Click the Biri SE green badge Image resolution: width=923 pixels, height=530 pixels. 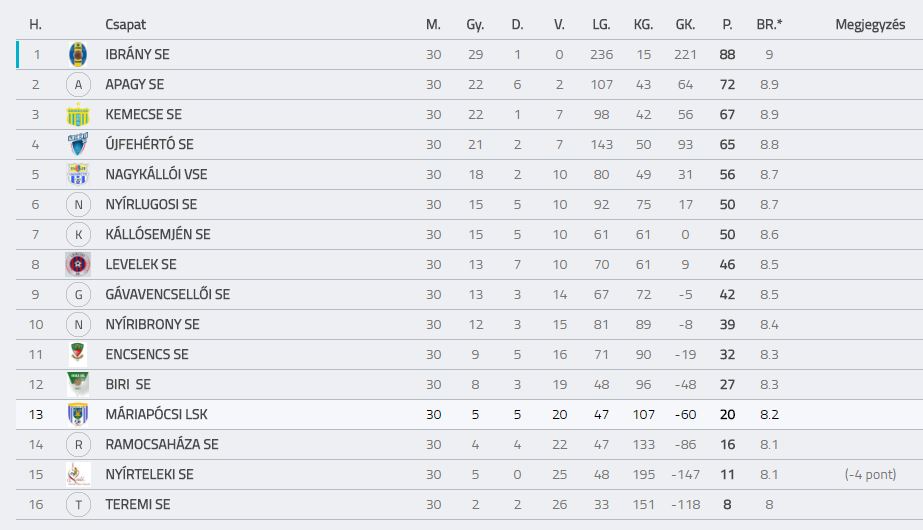point(78,384)
